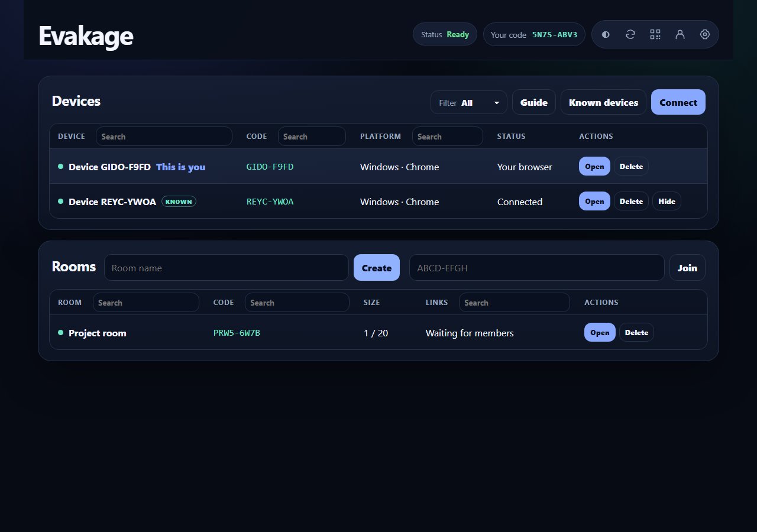Click the Status Ready indicator
757x532 pixels.
(x=445, y=34)
